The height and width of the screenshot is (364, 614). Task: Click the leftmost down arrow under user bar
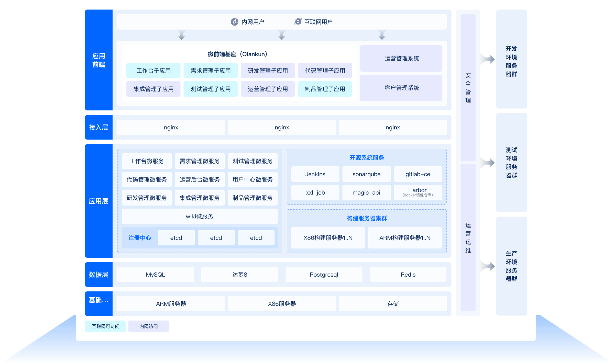click(182, 35)
